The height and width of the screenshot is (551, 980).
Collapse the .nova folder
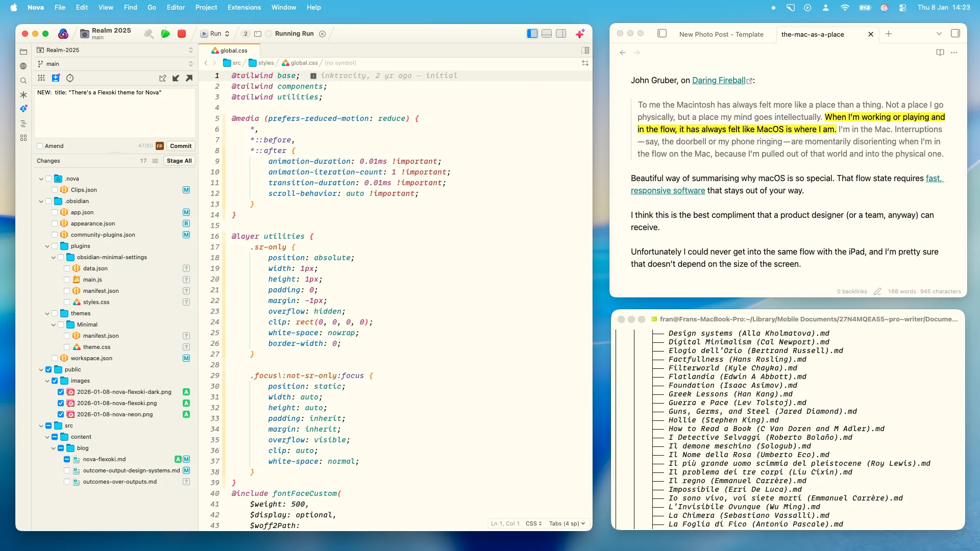pyautogui.click(x=41, y=179)
